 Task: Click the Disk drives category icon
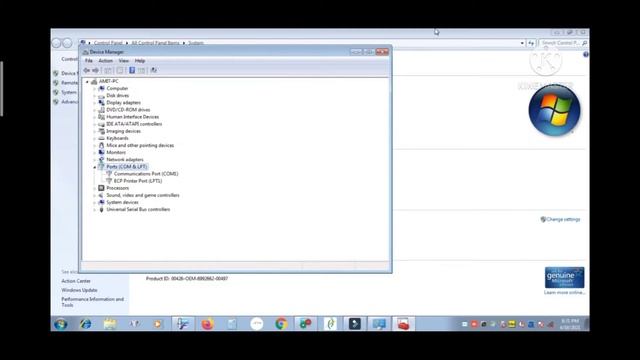(102, 96)
